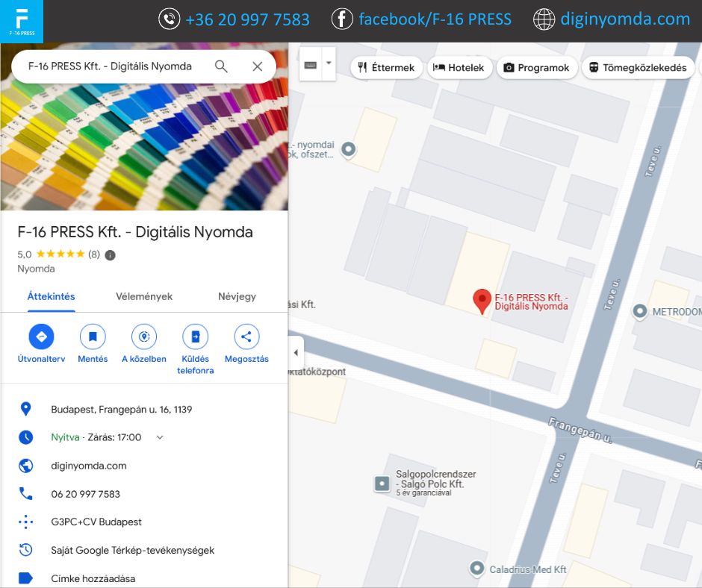Collapse the side panel arrow
Screen dimensions: 702x588
296,352
